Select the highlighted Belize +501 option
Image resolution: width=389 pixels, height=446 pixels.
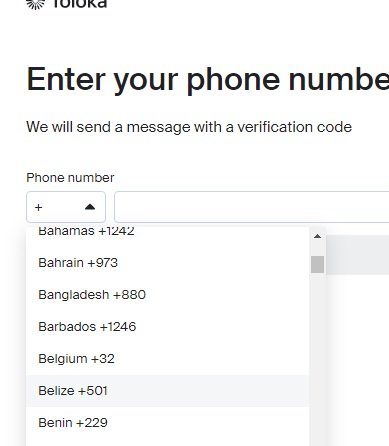[x=167, y=391]
